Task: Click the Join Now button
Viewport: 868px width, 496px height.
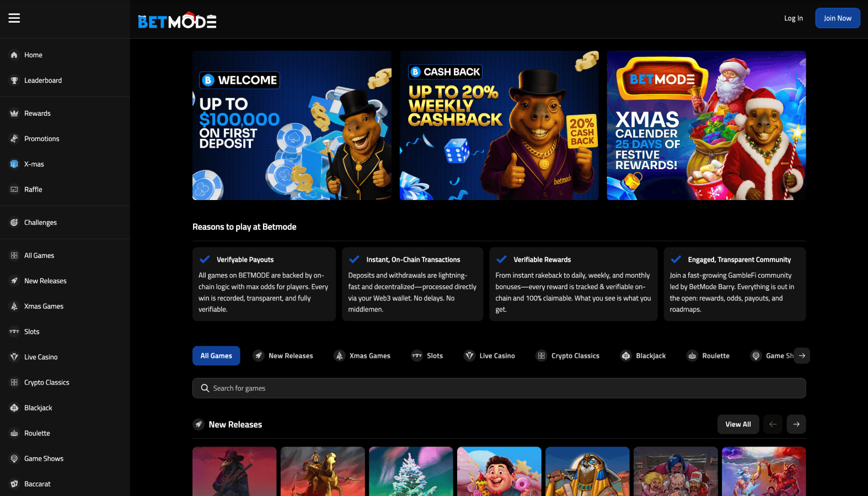Action: click(x=838, y=18)
